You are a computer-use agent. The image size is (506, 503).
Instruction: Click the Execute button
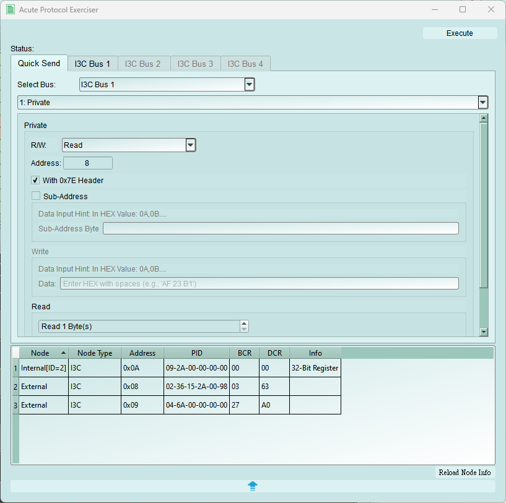pos(460,33)
